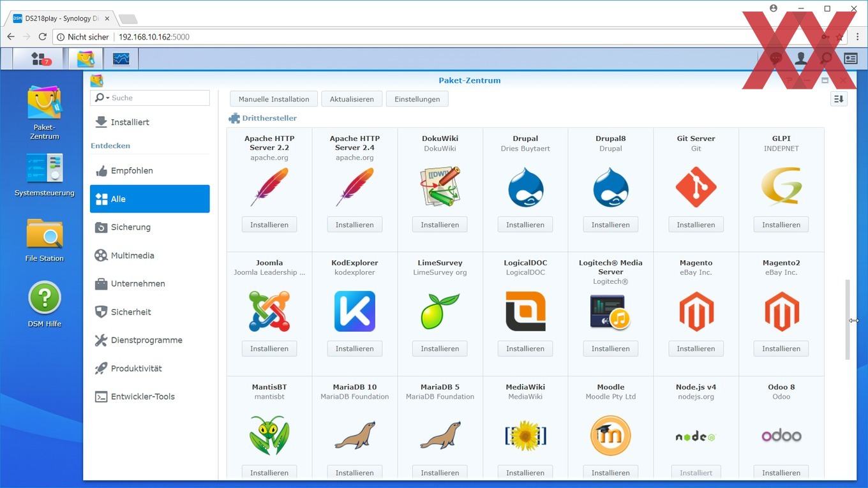Image resolution: width=868 pixels, height=488 pixels.
Task: Click the Odoo 8 package title
Action: pos(781,387)
